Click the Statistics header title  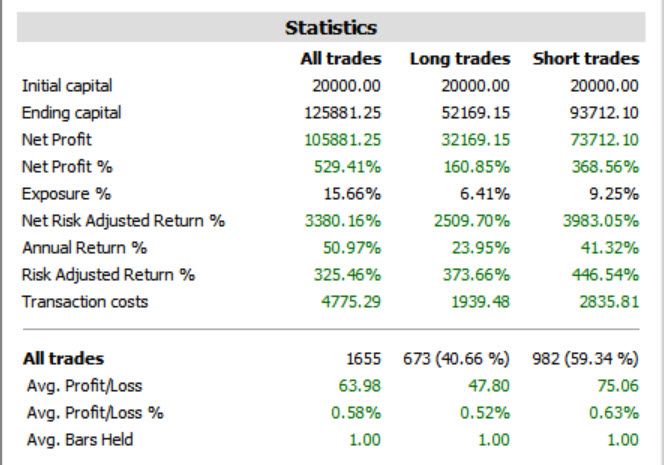[331, 27]
